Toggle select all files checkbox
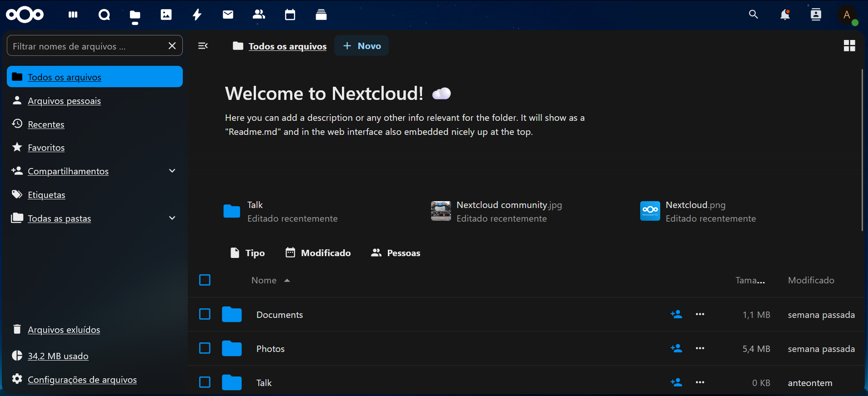 tap(205, 280)
